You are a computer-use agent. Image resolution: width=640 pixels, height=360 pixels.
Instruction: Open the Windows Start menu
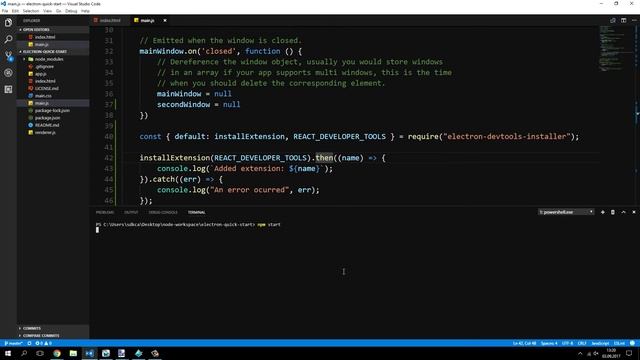click(8, 353)
